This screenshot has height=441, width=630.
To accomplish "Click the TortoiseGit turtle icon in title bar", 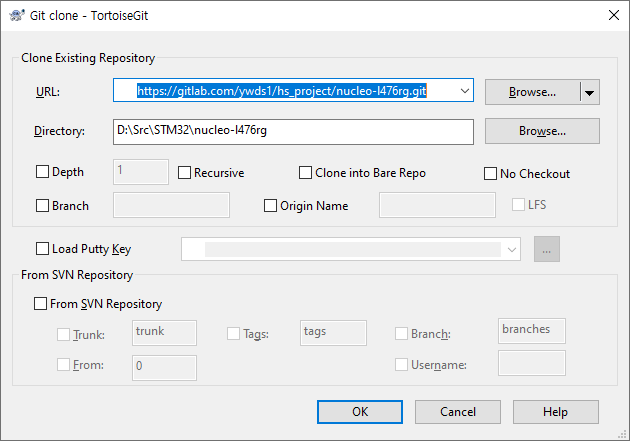I will [x=16, y=15].
